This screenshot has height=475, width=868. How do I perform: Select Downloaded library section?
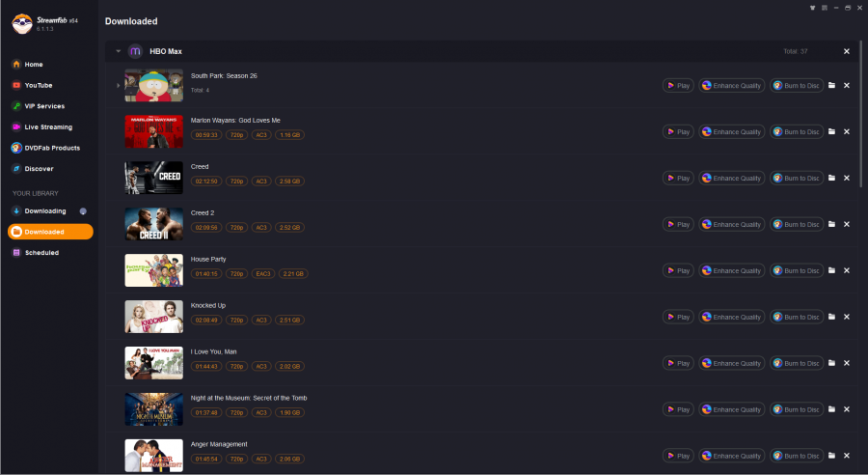(50, 232)
